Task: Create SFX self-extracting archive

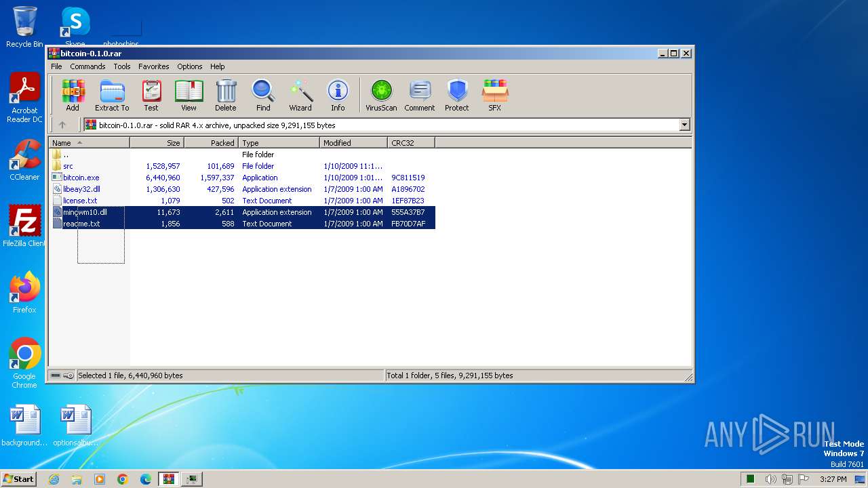Action: (x=495, y=95)
